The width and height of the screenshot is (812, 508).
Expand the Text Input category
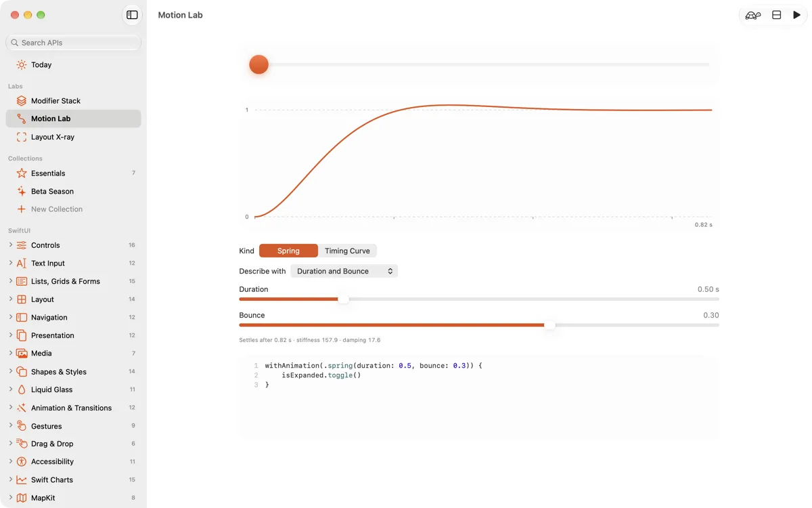coord(10,263)
